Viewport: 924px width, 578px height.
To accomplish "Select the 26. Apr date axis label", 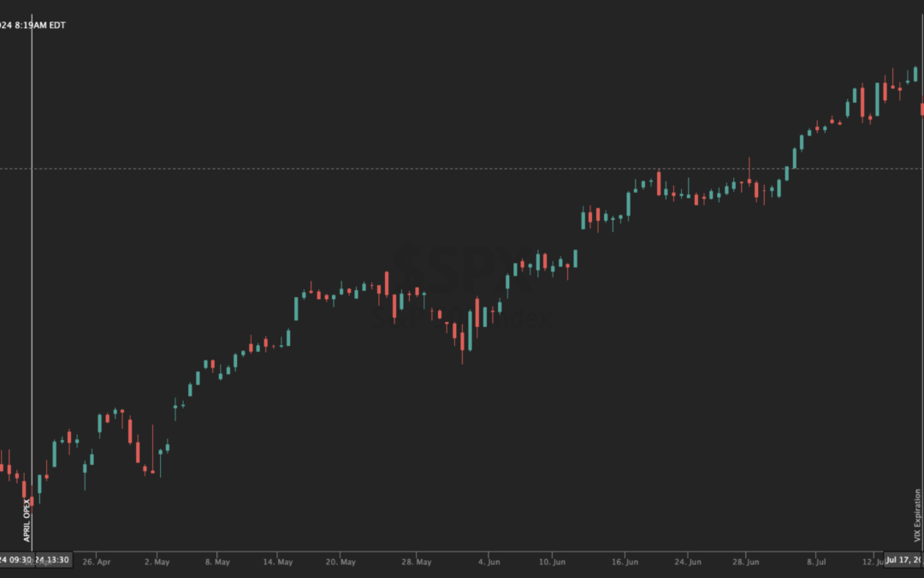I will [97, 563].
